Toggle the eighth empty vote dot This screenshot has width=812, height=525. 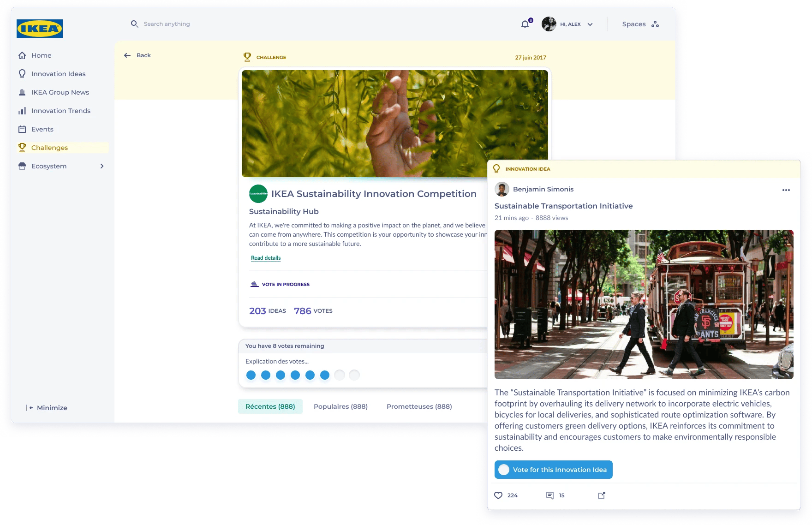[354, 375]
